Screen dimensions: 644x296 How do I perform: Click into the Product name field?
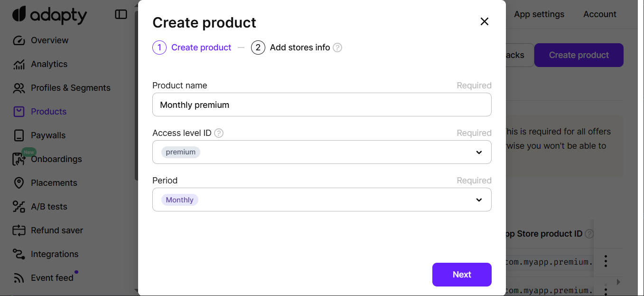coord(322,105)
